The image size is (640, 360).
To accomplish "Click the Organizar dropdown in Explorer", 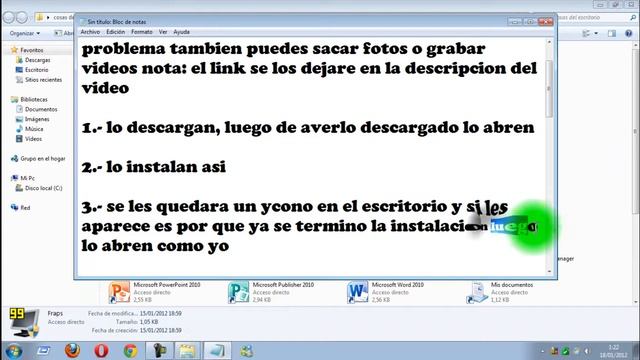I will click(x=25, y=33).
